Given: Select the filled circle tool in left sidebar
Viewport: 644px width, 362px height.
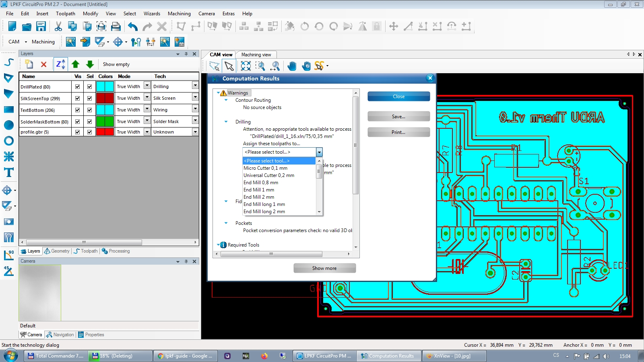Looking at the screenshot, I should tap(9, 125).
